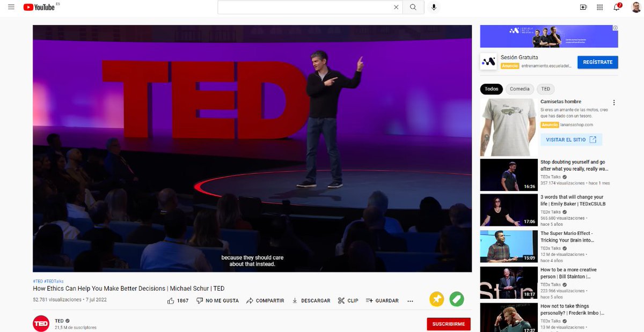Open options for the Camisetas hombre ad
The width and height of the screenshot is (644, 332).
point(614,103)
